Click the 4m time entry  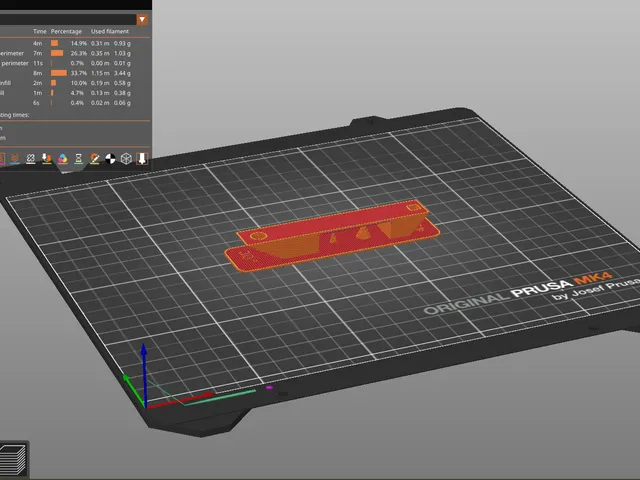pyautogui.click(x=38, y=43)
